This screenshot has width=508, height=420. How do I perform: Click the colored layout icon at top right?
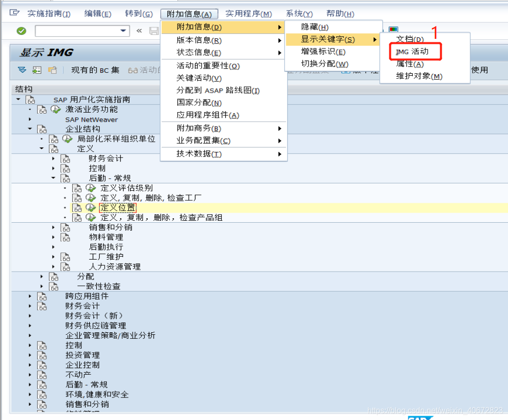point(393,29)
